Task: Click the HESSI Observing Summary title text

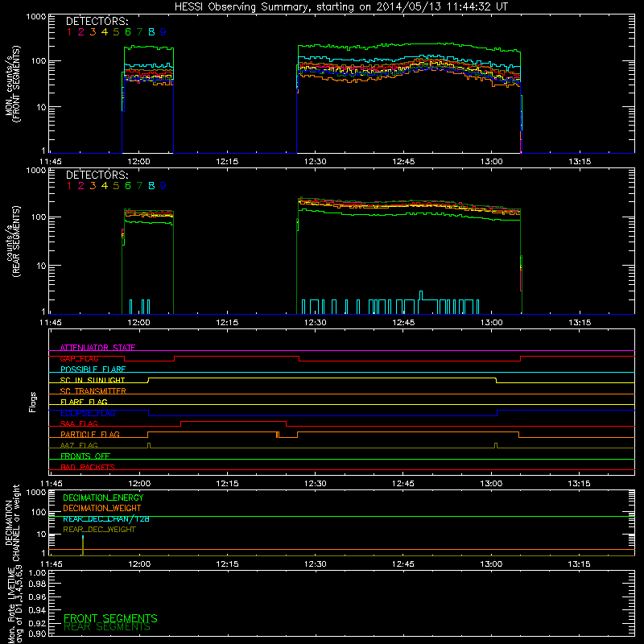Action: [341, 7]
